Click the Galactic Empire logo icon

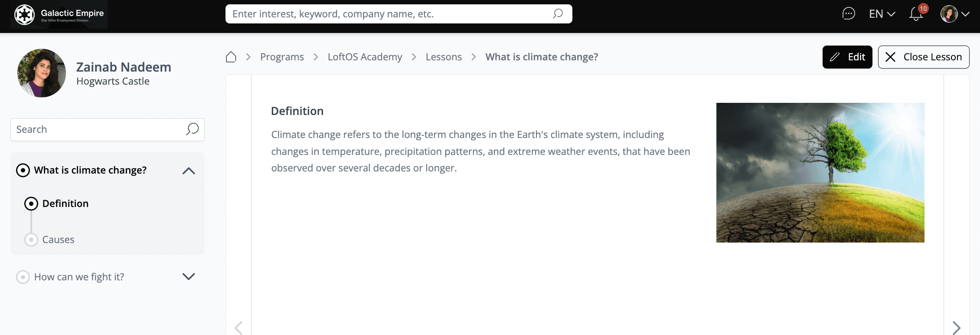coord(25,15)
